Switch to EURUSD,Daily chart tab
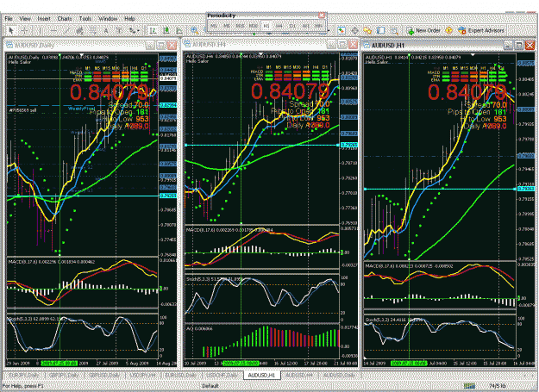Viewport: 539px width, 392px height. coord(181,376)
